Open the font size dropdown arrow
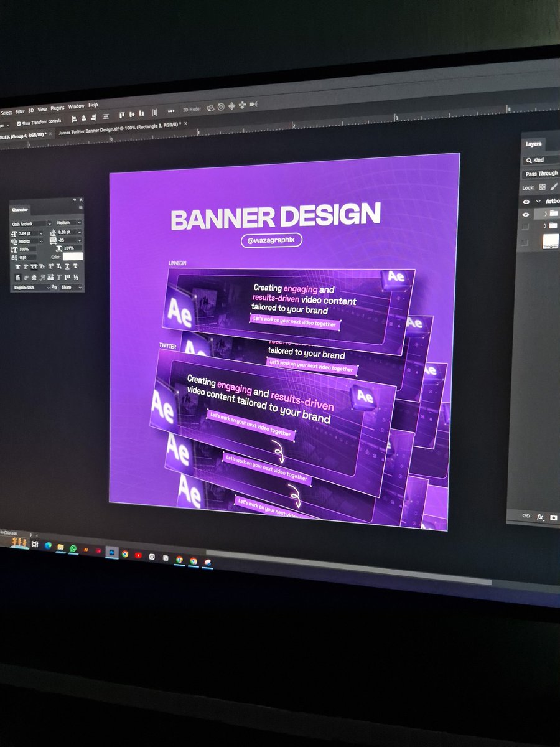Viewport: 560px width, 747px height. [41, 233]
